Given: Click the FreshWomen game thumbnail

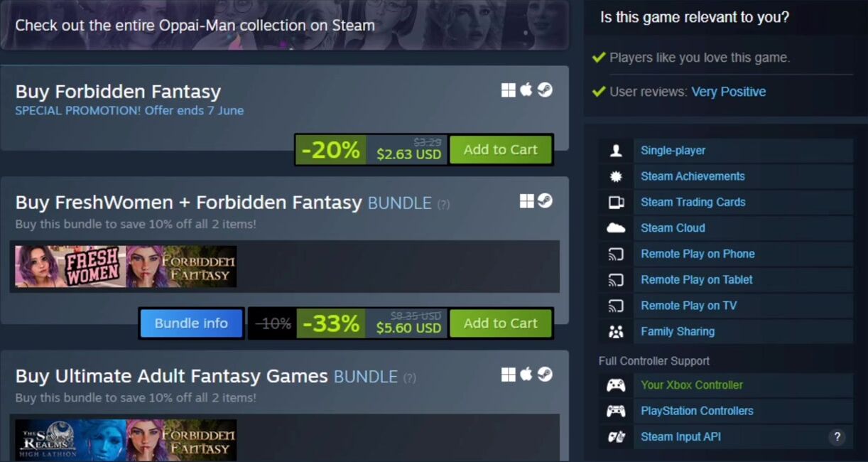Looking at the screenshot, I should click(70, 267).
